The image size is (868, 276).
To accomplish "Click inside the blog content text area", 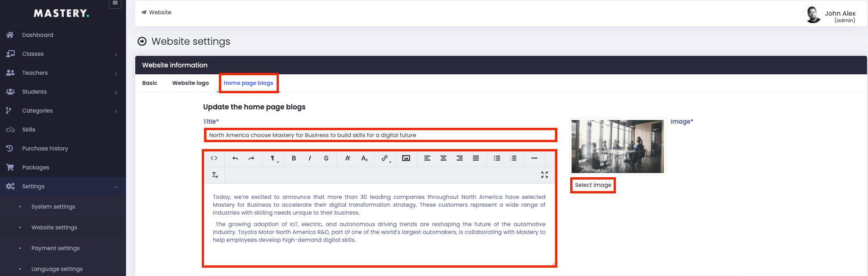I will (x=380, y=225).
